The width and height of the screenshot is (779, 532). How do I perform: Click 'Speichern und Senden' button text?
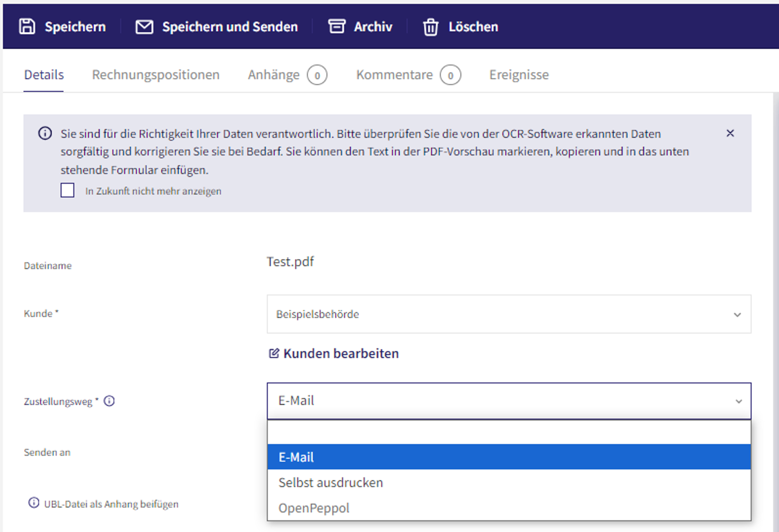click(230, 27)
